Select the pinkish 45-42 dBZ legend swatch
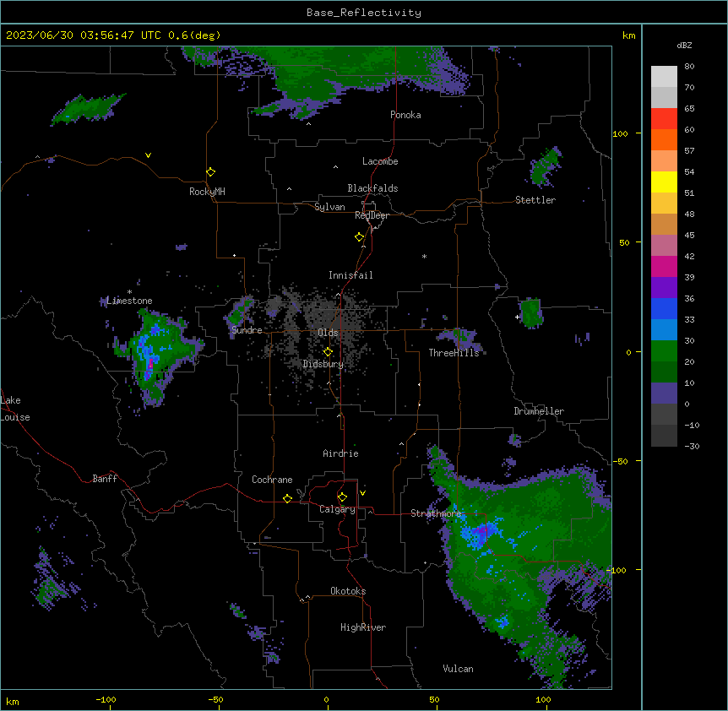This screenshot has width=728, height=711. pyautogui.click(x=664, y=246)
